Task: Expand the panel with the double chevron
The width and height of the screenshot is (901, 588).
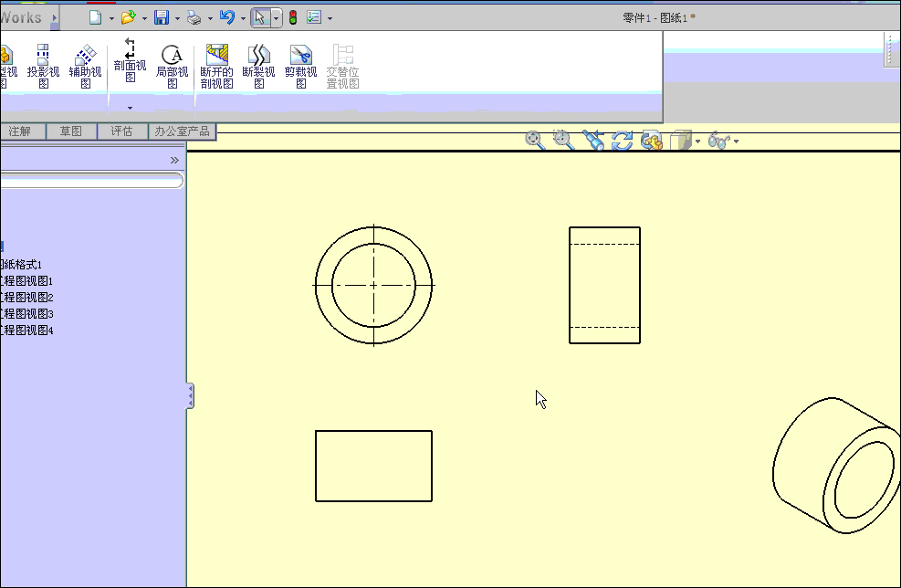Action: pyautogui.click(x=174, y=161)
